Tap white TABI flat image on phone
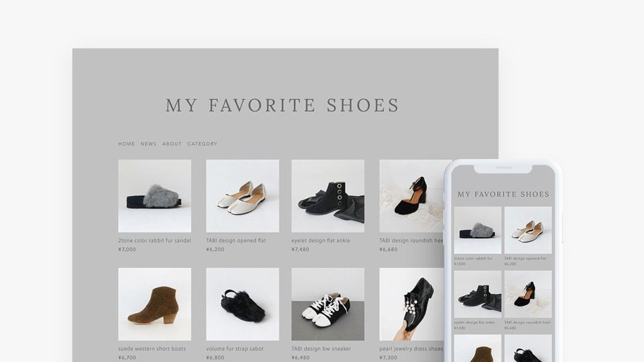The image size is (644, 362). click(528, 230)
